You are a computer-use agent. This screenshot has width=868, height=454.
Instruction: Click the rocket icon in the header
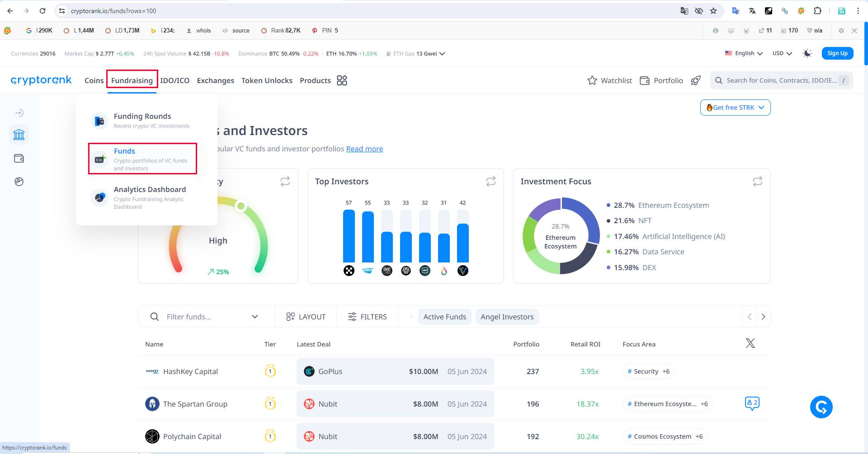coord(696,80)
